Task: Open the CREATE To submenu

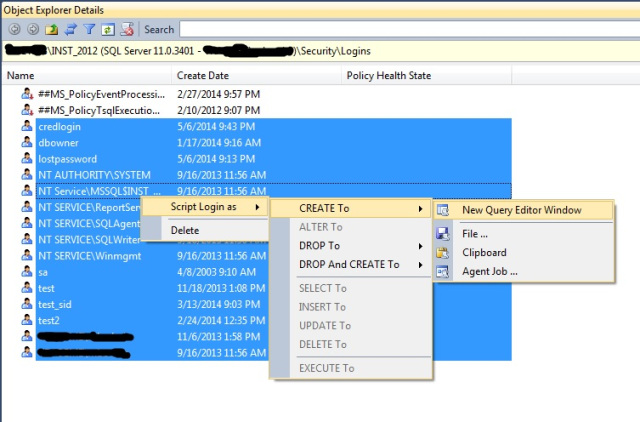Action: point(351,208)
